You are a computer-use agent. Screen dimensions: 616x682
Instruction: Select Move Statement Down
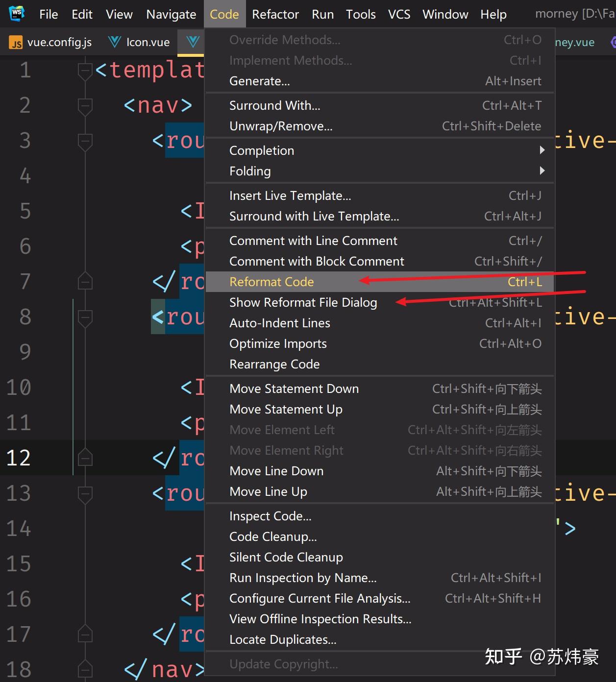(380, 389)
